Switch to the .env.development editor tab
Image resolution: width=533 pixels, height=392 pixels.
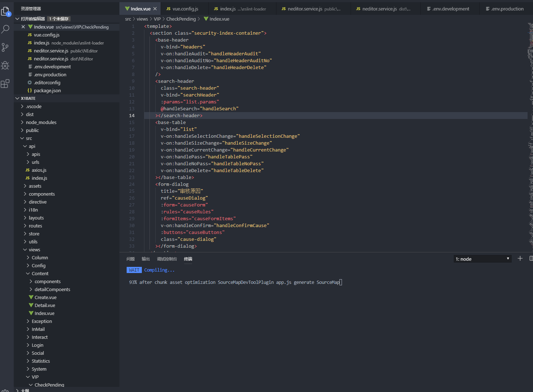(450, 9)
